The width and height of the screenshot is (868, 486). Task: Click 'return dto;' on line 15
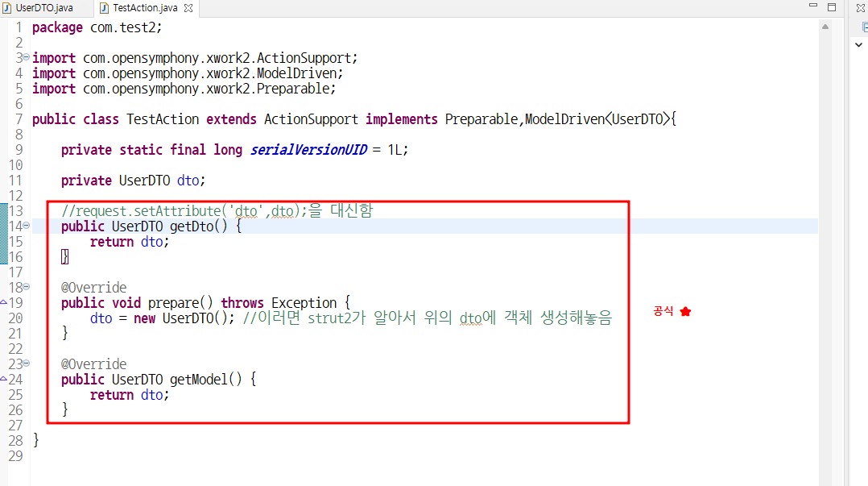(130, 242)
